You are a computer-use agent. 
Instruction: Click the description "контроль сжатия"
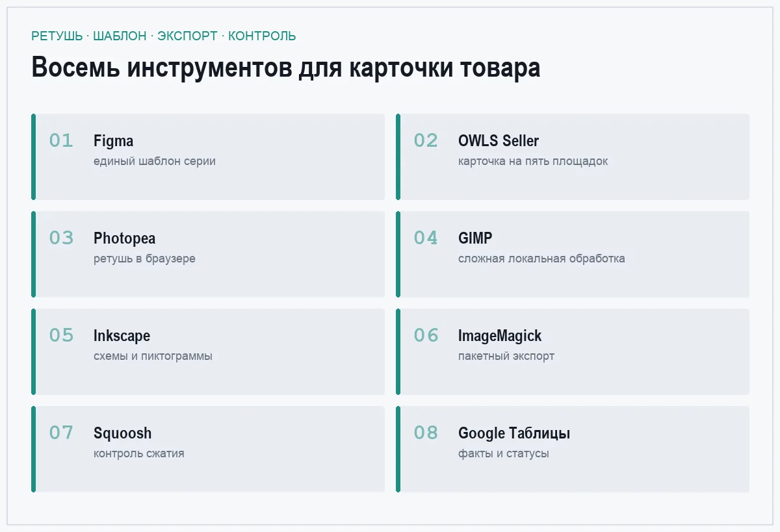tap(139, 453)
